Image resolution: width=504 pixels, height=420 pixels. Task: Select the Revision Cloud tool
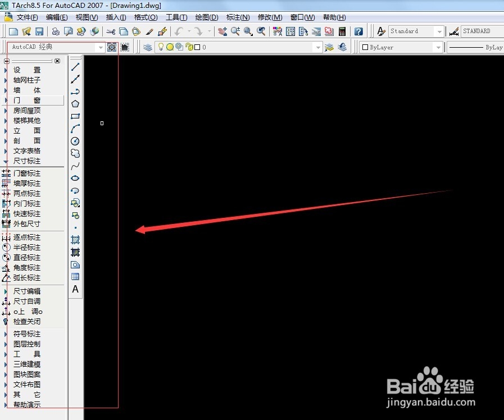pos(75,153)
